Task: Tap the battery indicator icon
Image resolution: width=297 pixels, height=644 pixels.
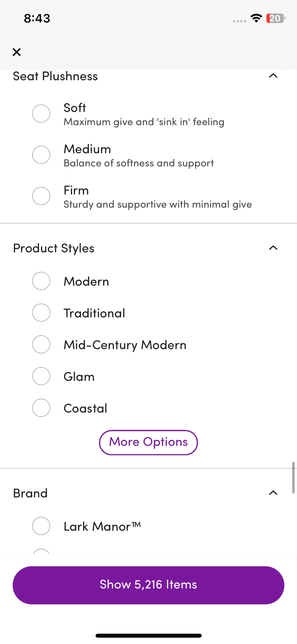Action: click(x=276, y=18)
